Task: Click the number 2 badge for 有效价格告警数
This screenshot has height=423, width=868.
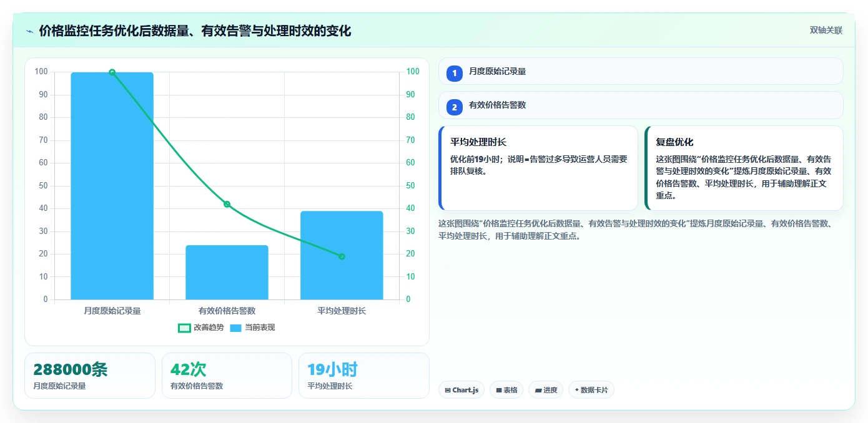Action: tap(455, 107)
